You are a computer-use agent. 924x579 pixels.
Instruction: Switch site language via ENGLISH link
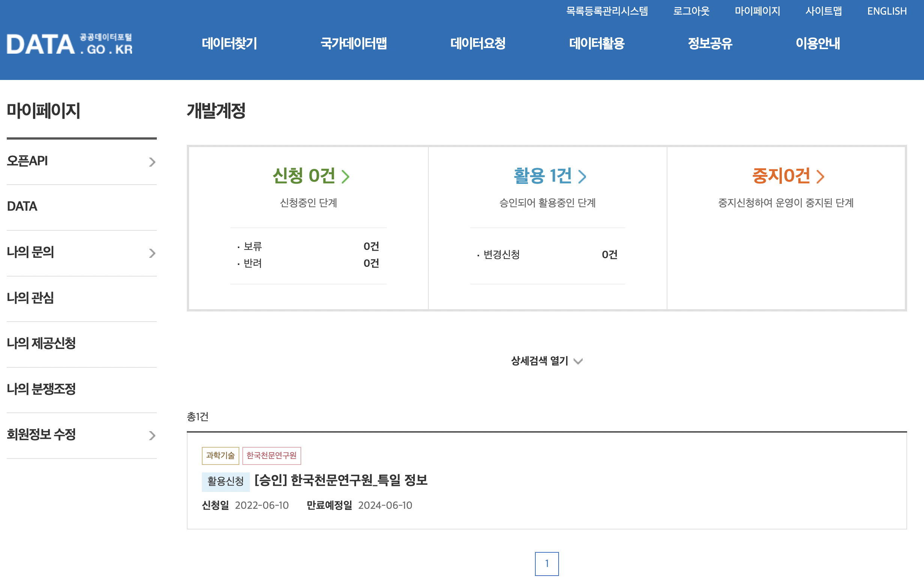click(886, 11)
